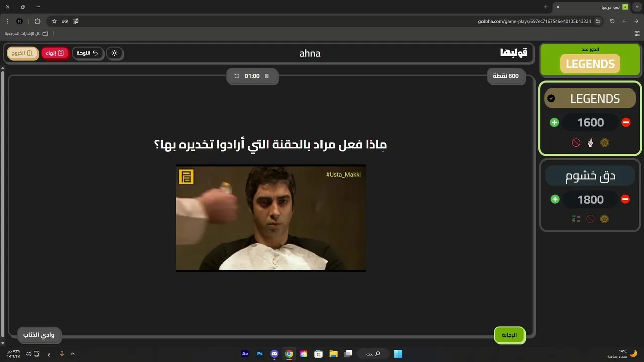Screen dimensions: 644x362
Task: Click the taskbar بحث search box
Action: pyautogui.click(x=373, y=354)
